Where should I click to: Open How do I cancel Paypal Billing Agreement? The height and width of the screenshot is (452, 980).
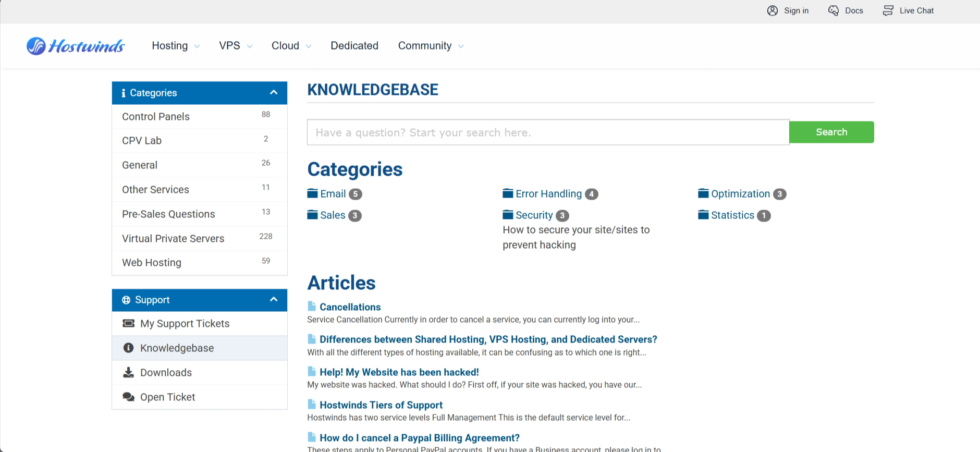(x=420, y=438)
